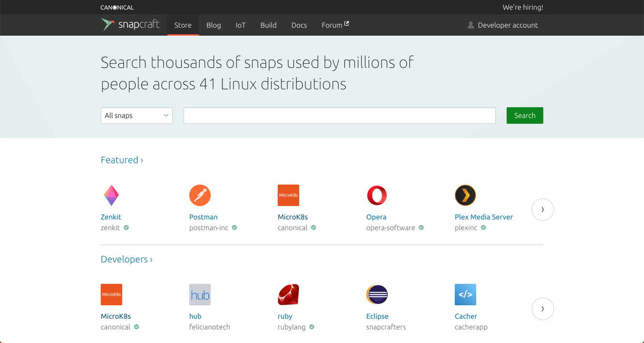Open the MicroK8s icon under Developers
Screen dimensions: 644x343
(x=111, y=295)
